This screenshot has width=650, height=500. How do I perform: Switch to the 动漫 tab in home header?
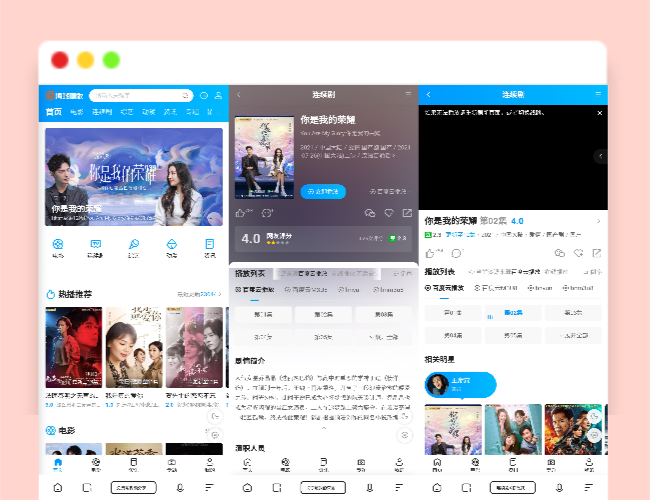(x=148, y=112)
